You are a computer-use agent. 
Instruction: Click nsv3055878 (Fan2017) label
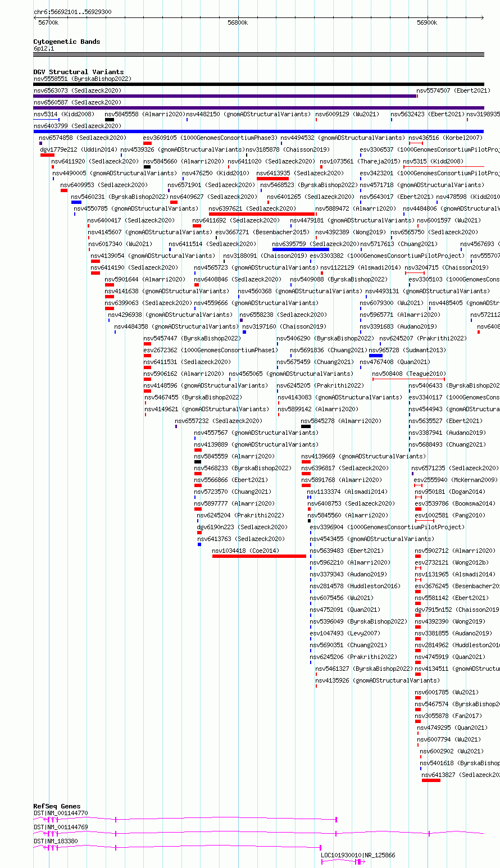448,716
